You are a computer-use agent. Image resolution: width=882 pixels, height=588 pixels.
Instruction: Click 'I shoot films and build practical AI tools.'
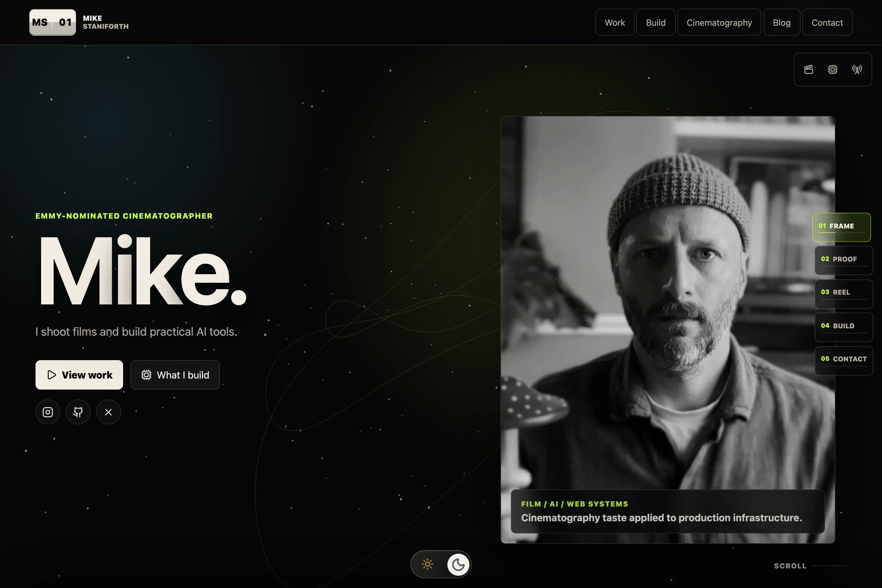pyautogui.click(x=136, y=331)
